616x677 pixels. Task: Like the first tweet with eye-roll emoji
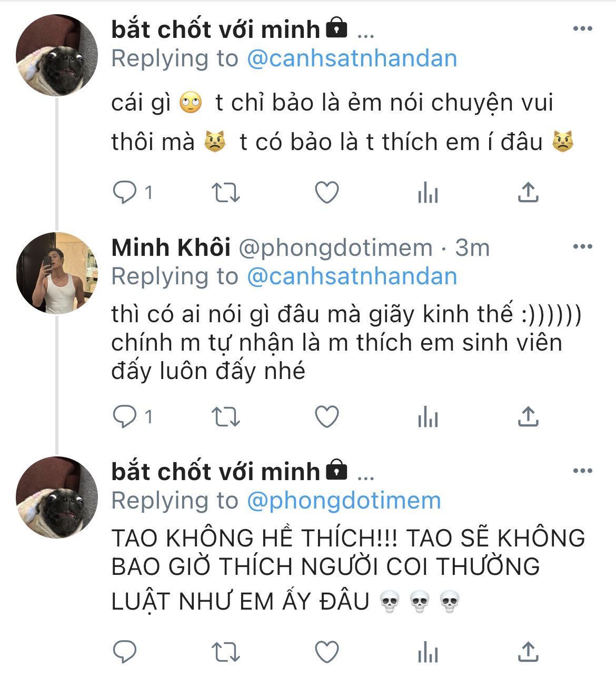tap(326, 193)
